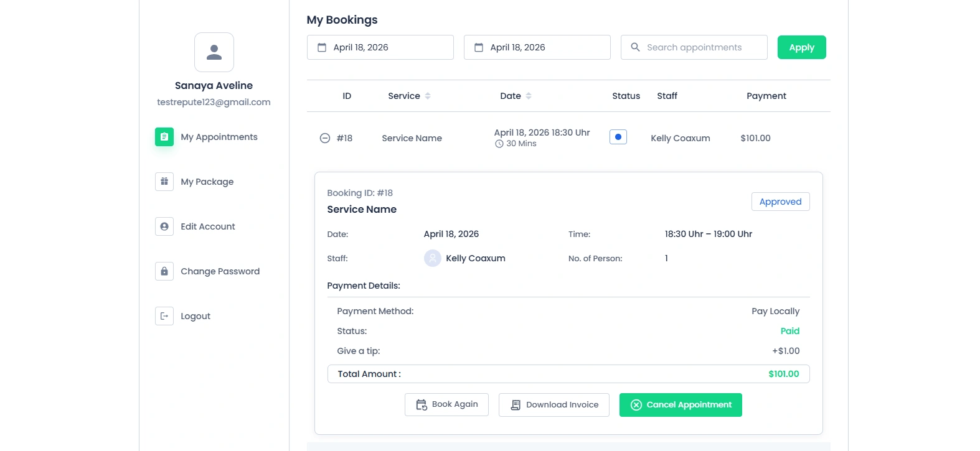Click the $101.00 payment cell in the row
Viewport: 980px width, 451px height.
pos(756,138)
